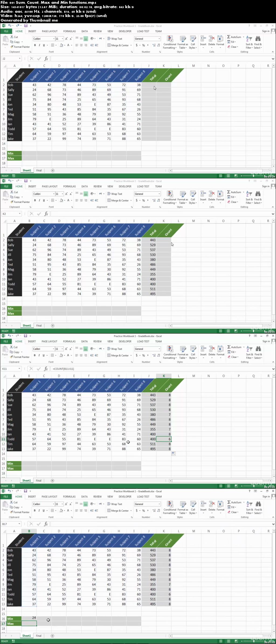Click Bold in frame with Name Box J2
The height and width of the screenshot is (644, 276).
(35, 45)
